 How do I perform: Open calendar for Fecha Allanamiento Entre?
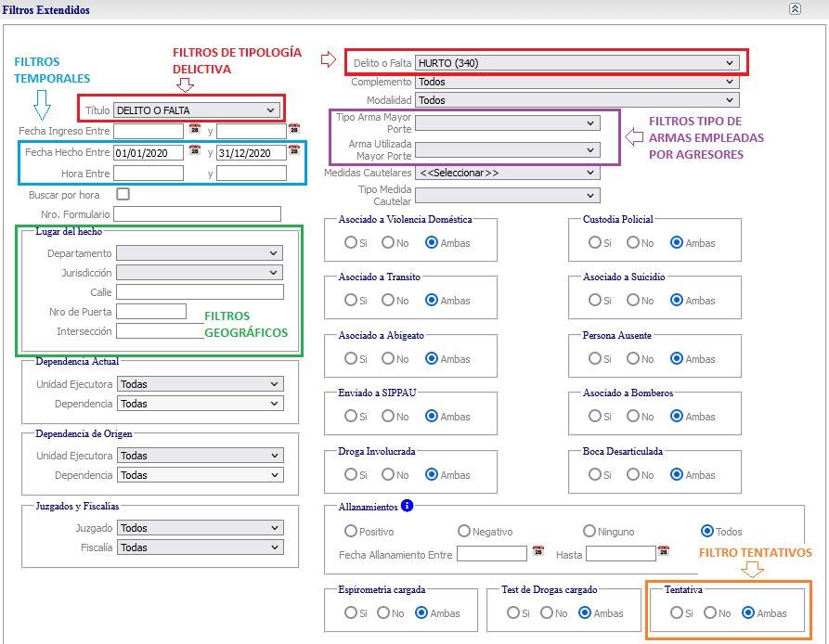coord(538,552)
